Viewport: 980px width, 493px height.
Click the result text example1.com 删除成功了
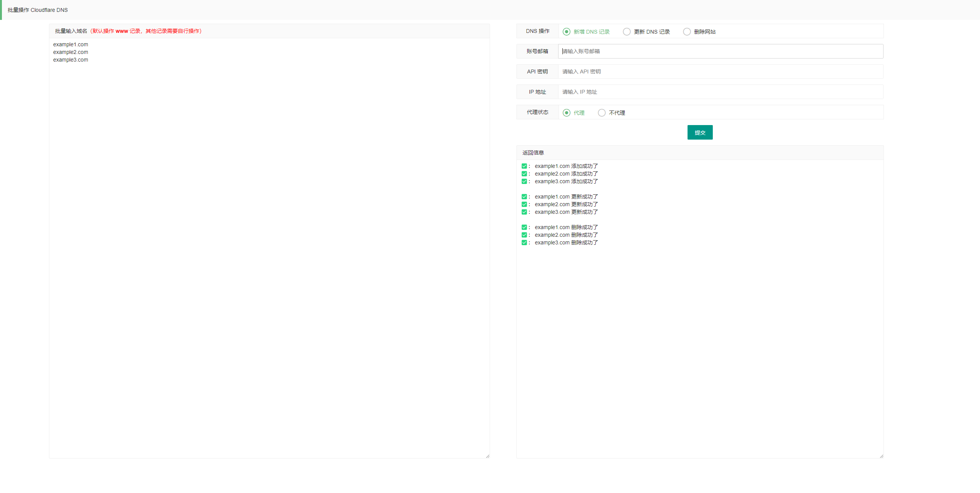[x=566, y=227]
